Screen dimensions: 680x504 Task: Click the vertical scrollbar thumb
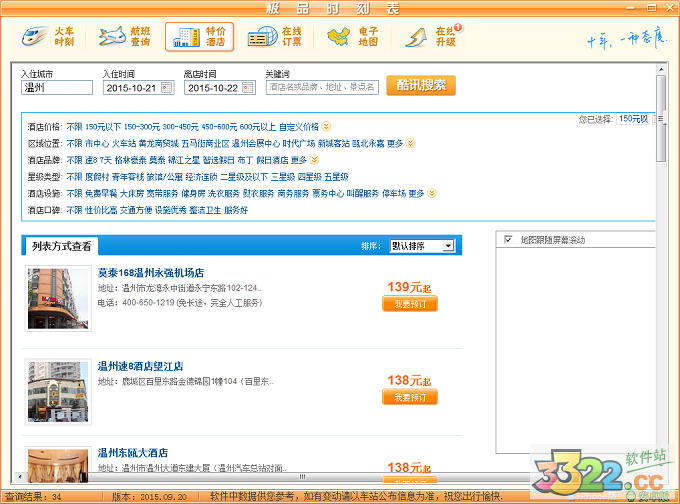click(661, 118)
